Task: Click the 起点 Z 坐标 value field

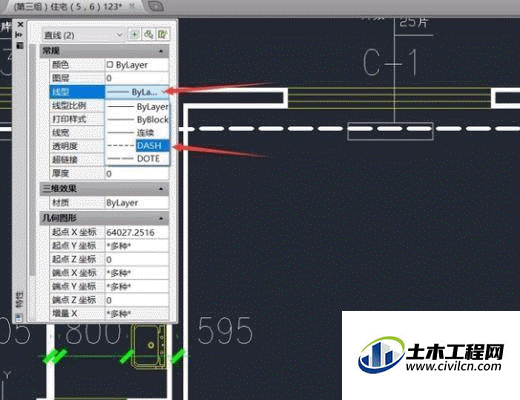Action: (x=136, y=259)
